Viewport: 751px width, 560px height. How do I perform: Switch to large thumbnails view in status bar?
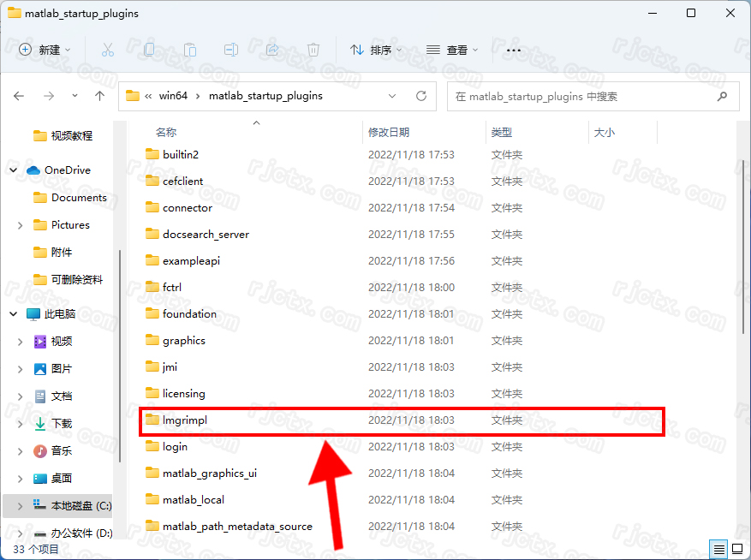tap(736, 549)
